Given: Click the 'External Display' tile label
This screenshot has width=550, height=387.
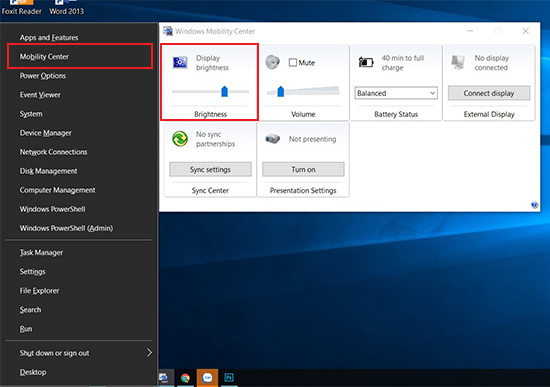Looking at the screenshot, I should tap(489, 114).
